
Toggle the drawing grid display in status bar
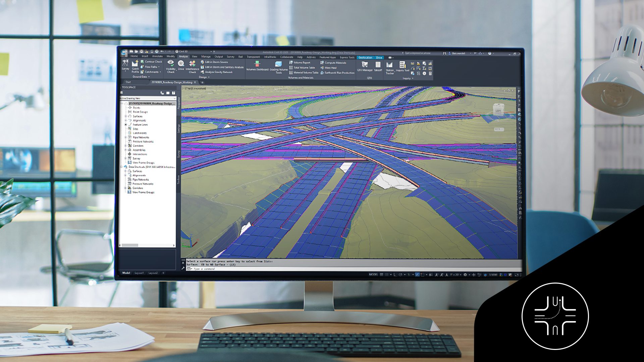381,275
